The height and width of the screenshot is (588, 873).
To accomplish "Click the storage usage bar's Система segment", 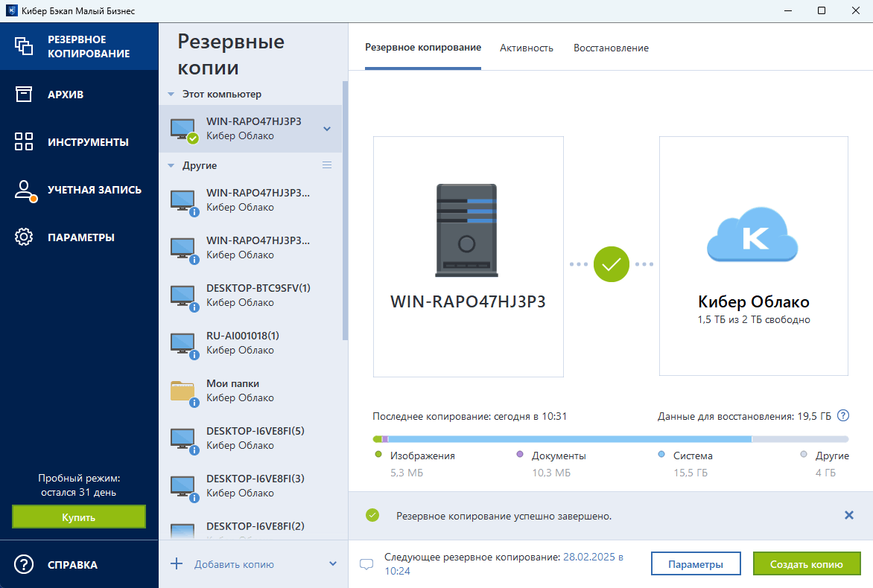I will pos(570,439).
